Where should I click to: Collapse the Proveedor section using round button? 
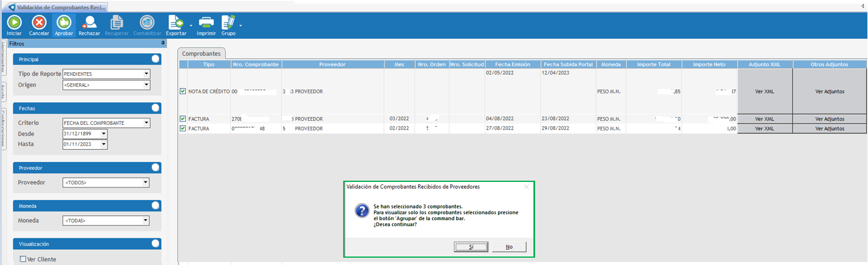pyautogui.click(x=155, y=167)
